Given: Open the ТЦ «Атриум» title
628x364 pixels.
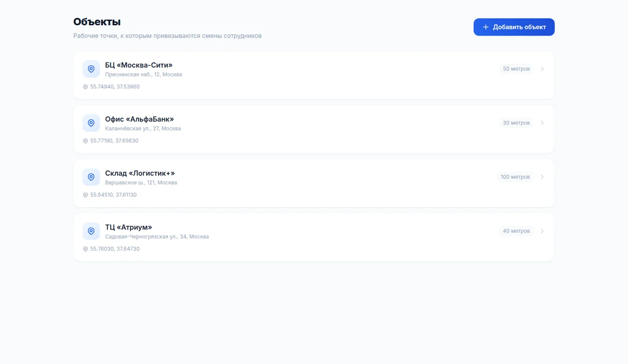Looking at the screenshot, I should point(129,227).
